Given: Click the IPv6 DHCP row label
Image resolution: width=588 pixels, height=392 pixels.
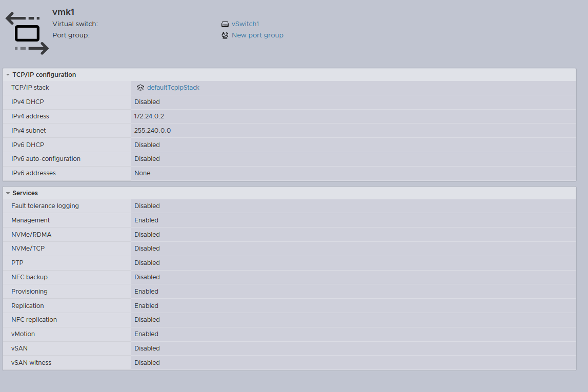Looking at the screenshot, I should (x=28, y=145).
